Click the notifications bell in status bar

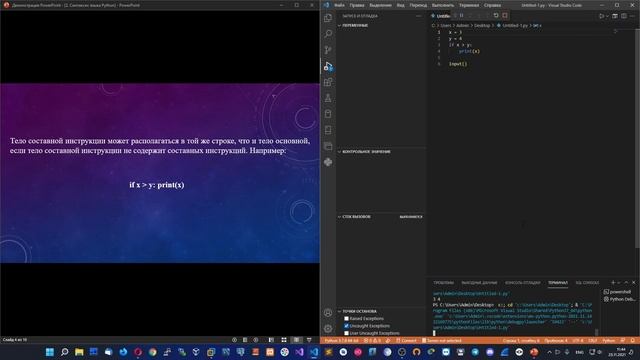coord(633,340)
